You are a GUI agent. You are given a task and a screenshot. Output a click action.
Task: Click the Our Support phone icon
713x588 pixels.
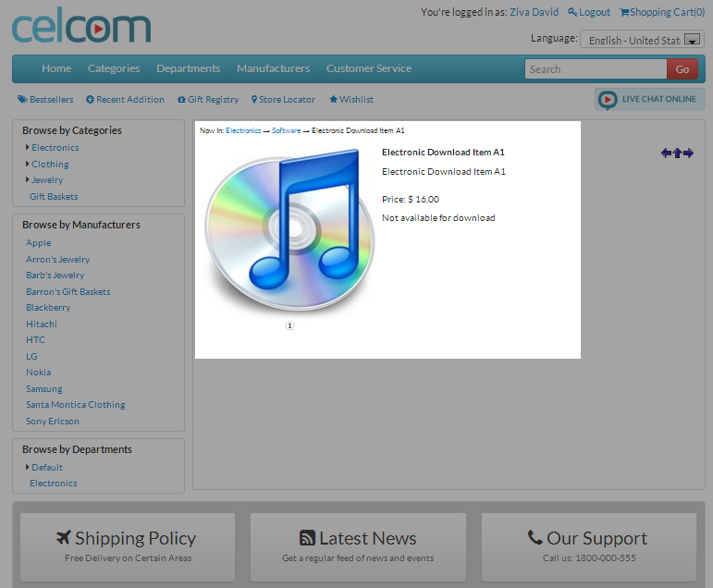[x=535, y=537]
